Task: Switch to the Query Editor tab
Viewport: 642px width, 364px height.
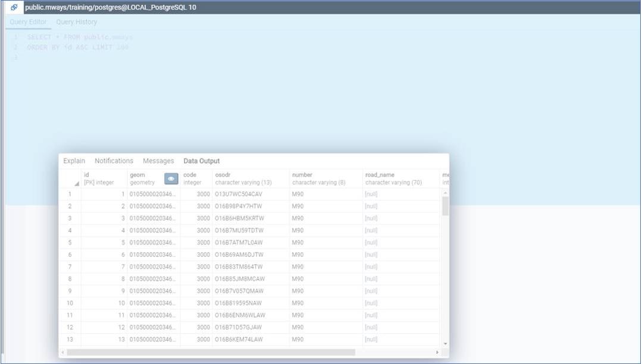Action: coord(28,22)
